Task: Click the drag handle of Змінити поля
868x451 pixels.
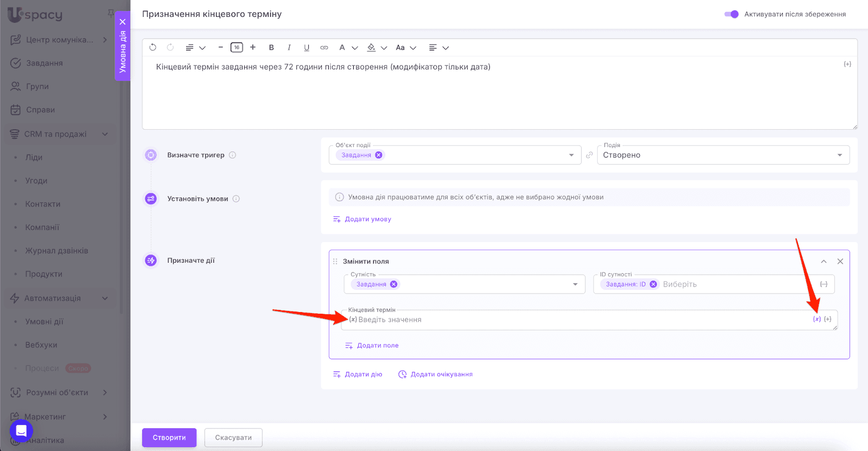Action: [335, 262]
